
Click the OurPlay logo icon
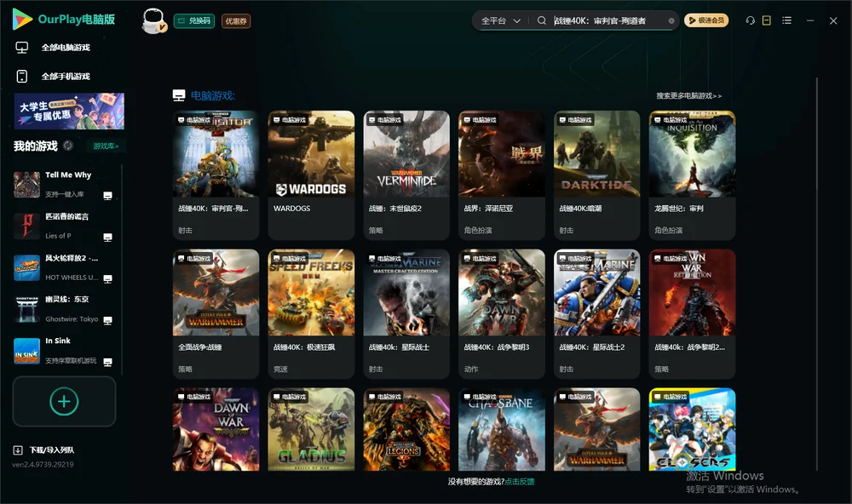coord(22,19)
